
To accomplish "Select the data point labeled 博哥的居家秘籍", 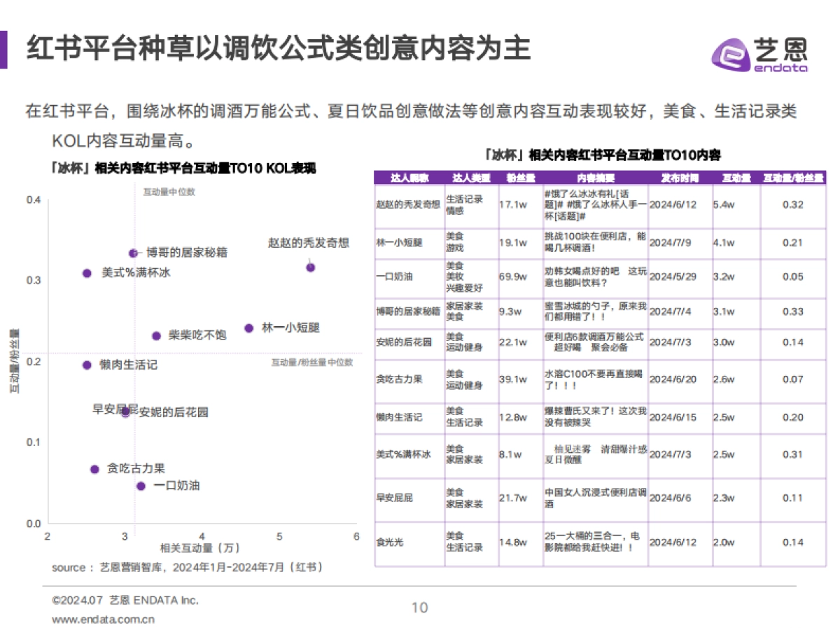I will pyautogui.click(x=132, y=253).
